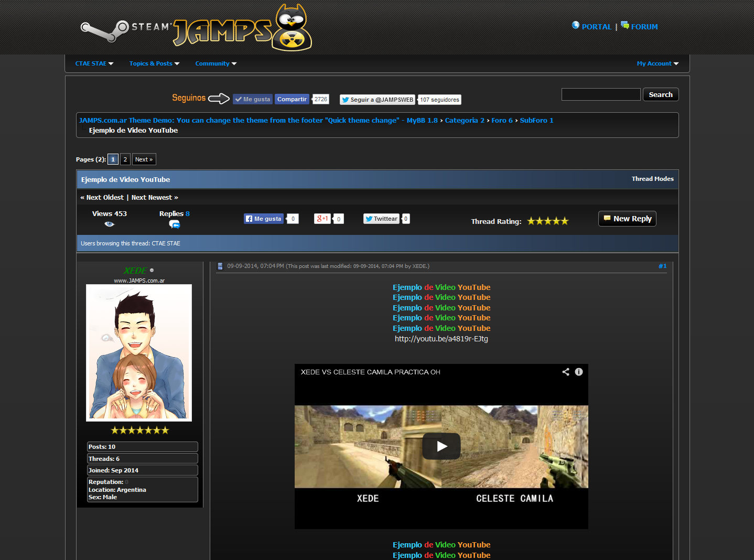Image resolution: width=754 pixels, height=560 pixels.
Task: Open the Topics & Posts dropdown
Action: pos(154,63)
